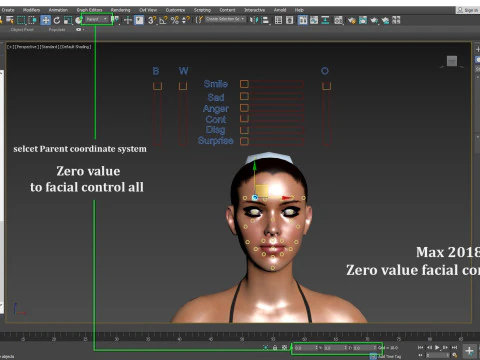Open the Animation menu
The image size is (480, 360).
click(x=58, y=10)
